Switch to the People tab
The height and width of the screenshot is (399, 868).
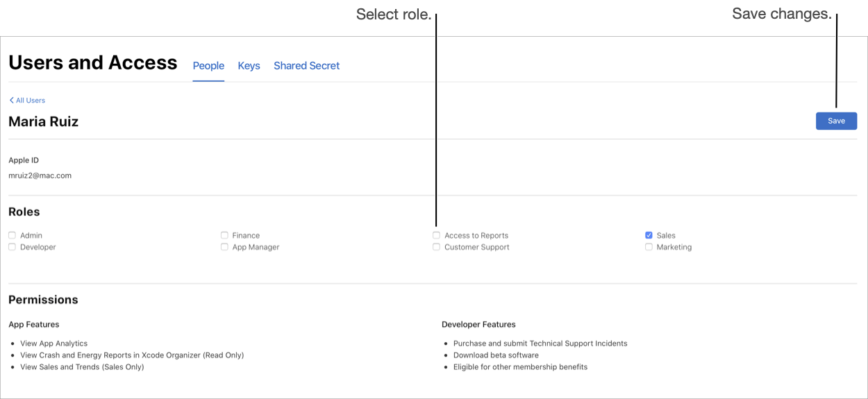208,66
